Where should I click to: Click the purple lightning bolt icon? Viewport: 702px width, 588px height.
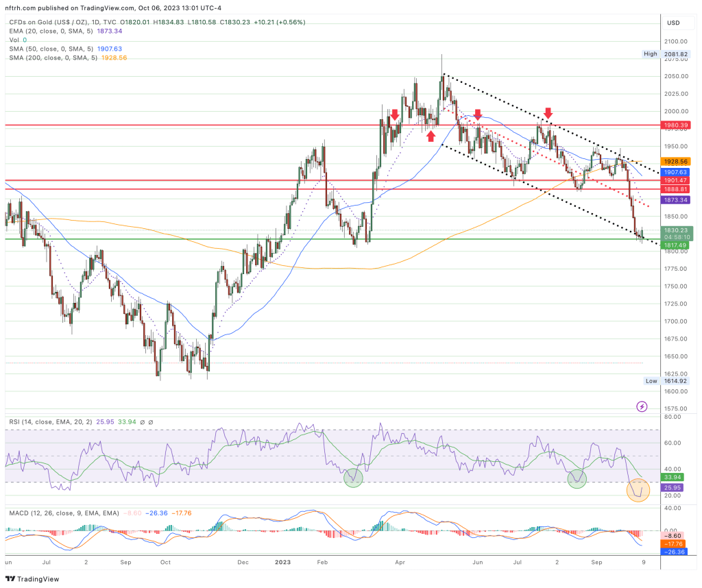click(642, 406)
